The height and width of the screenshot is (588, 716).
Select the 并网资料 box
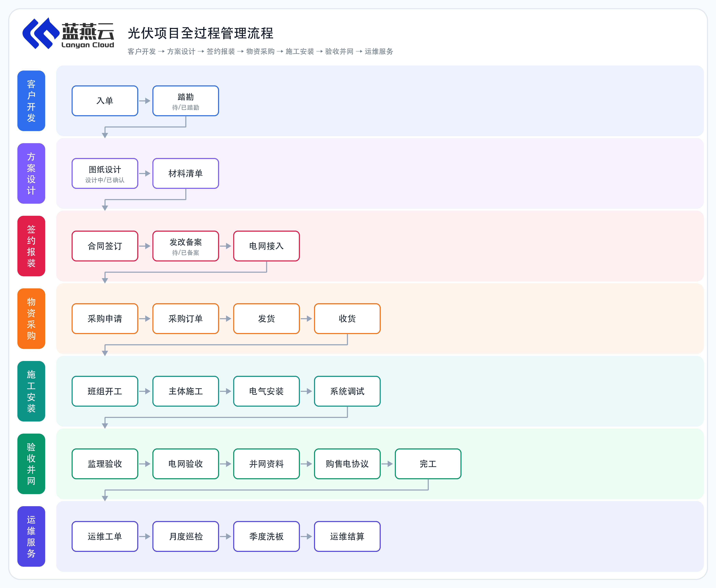[267, 464]
